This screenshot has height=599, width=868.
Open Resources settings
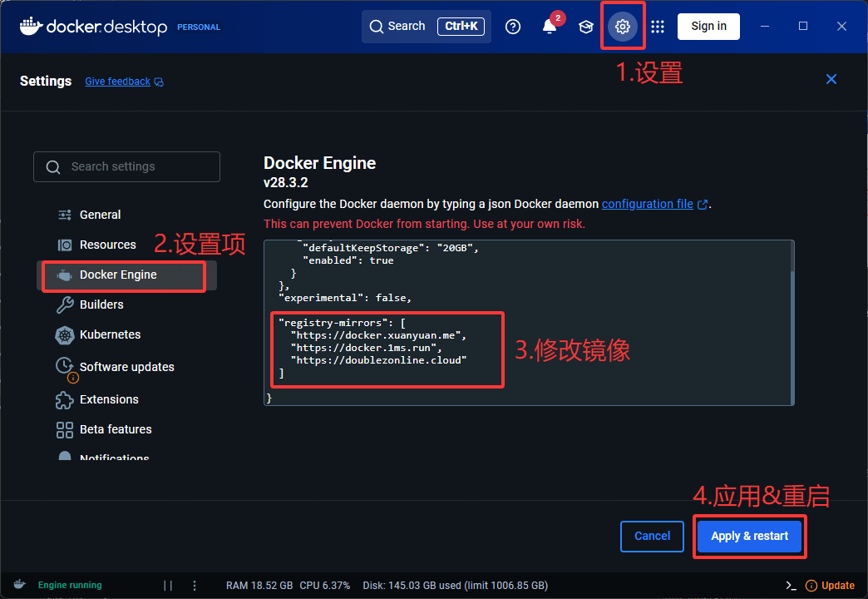[107, 245]
